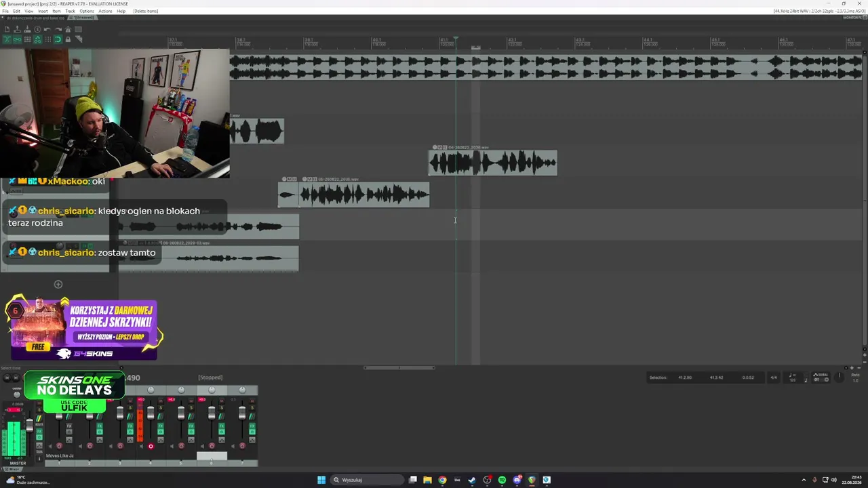Open the taskbar clock showing 20:45
This screenshot has width=868, height=488.
(x=851, y=480)
